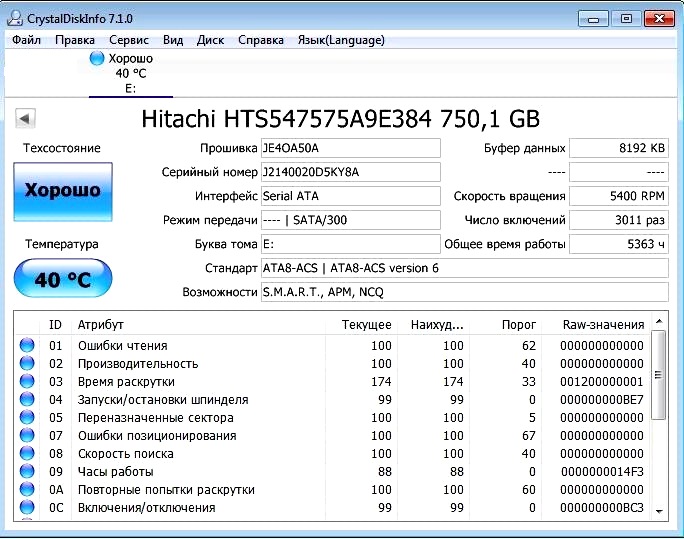Minimize the CrystalDiskInfo window

pos(593,19)
